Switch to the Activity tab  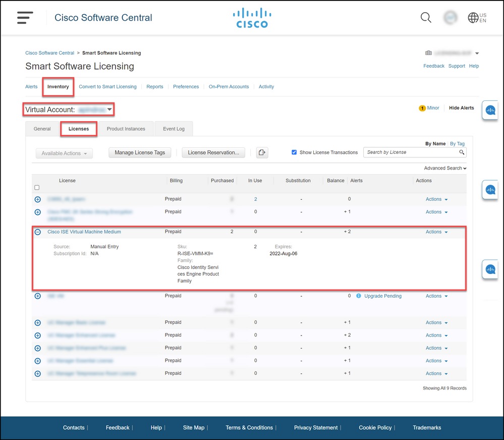pos(266,86)
